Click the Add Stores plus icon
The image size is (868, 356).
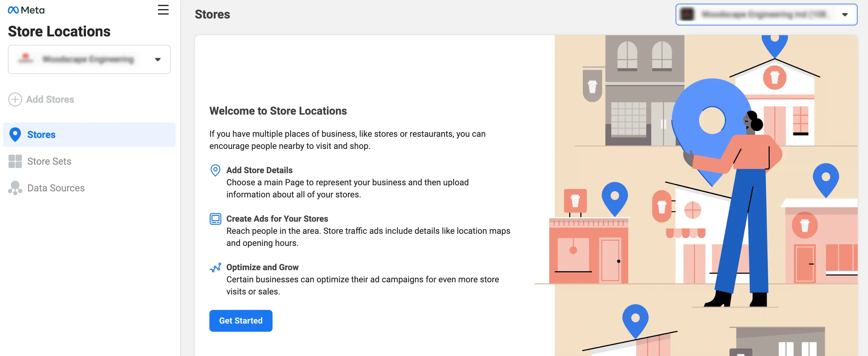tap(15, 99)
